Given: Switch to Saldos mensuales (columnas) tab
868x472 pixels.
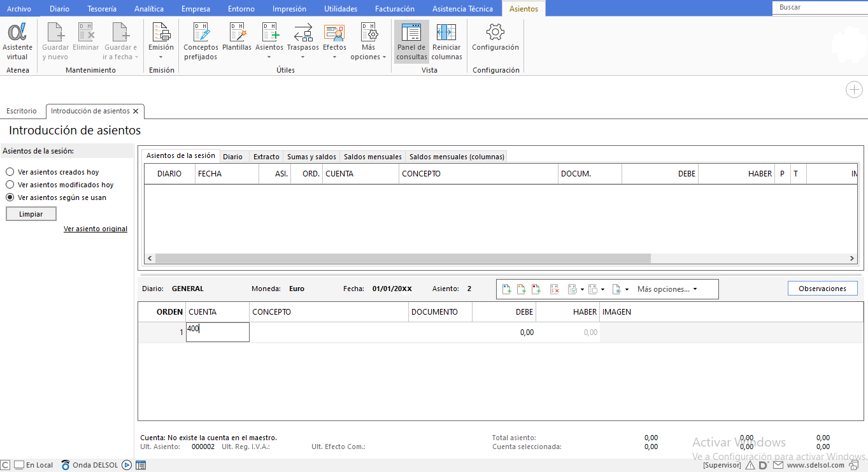Looking at the screenshot, I should coord(457,157).
